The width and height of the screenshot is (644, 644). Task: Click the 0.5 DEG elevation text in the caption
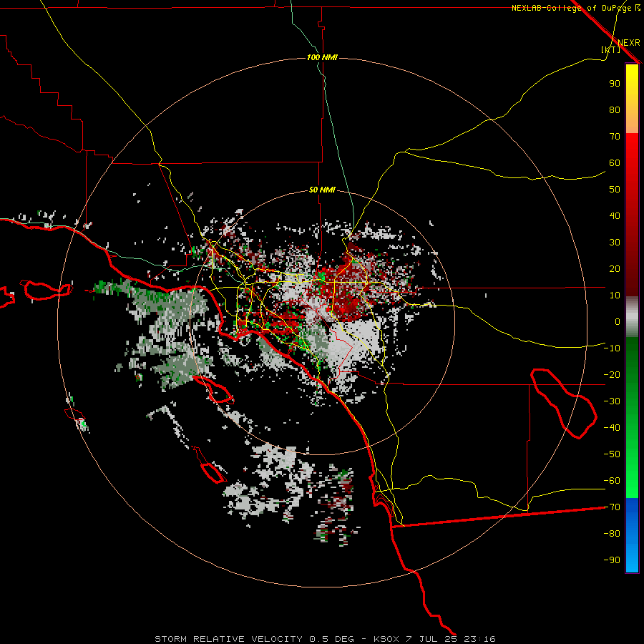[x=331, y=639]
